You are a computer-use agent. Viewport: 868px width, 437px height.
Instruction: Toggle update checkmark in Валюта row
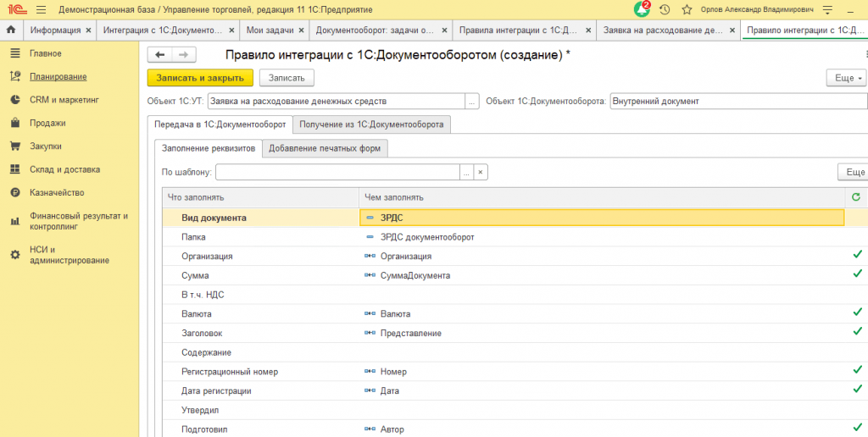pyautogui.click(x=858, y=312)
